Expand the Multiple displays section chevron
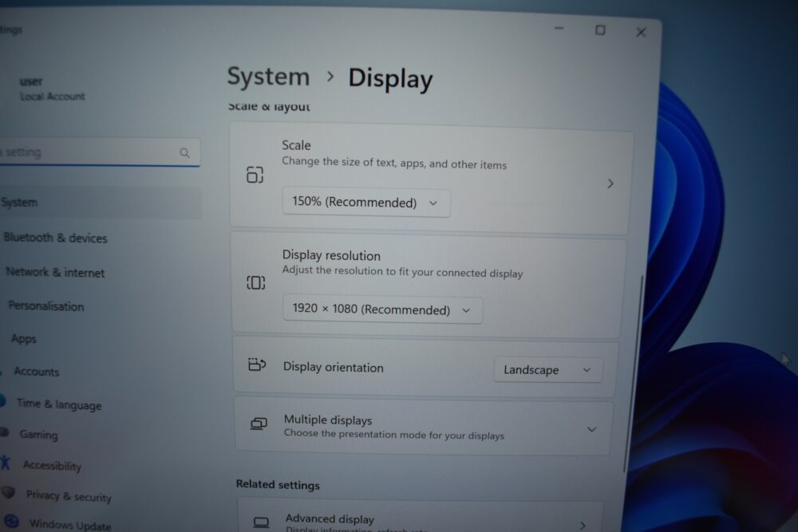 point(591,429)
